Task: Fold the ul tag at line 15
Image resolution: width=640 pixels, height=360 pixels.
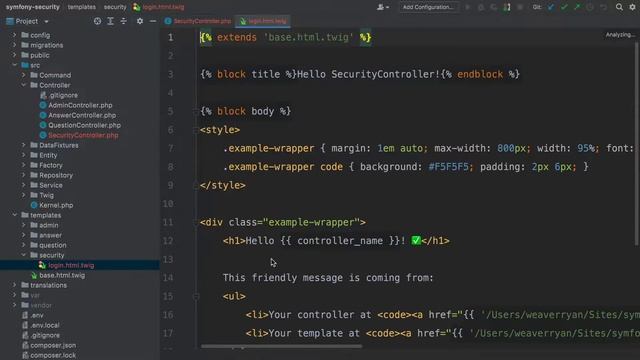Action: 196,297
